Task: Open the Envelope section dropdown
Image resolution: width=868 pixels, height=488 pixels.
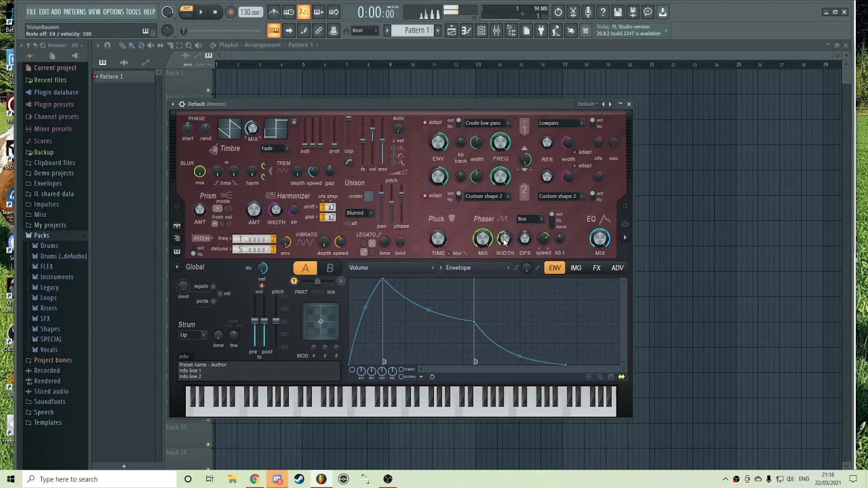Action: click(x=477, y=268)
